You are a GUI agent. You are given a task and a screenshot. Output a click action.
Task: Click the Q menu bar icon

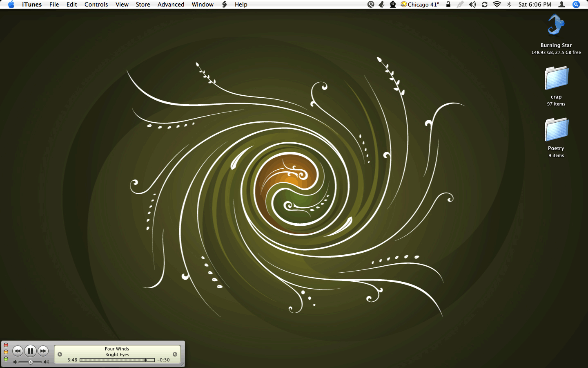371,4
